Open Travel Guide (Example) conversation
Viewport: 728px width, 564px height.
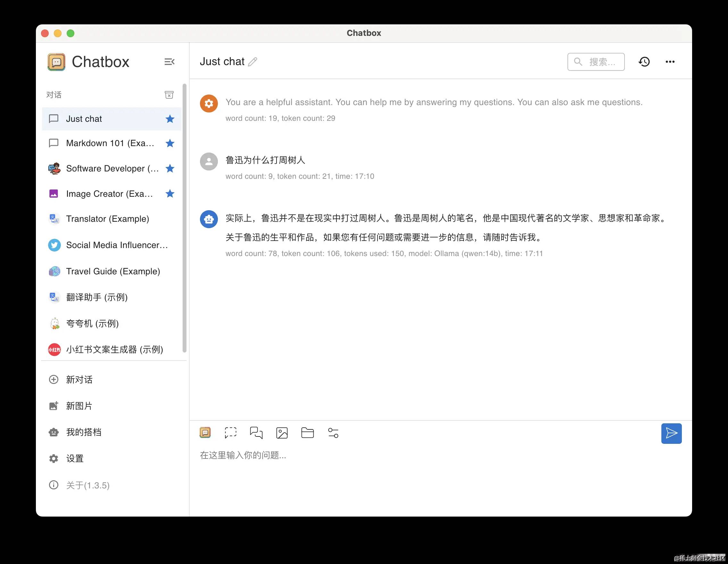coord(112,271)
